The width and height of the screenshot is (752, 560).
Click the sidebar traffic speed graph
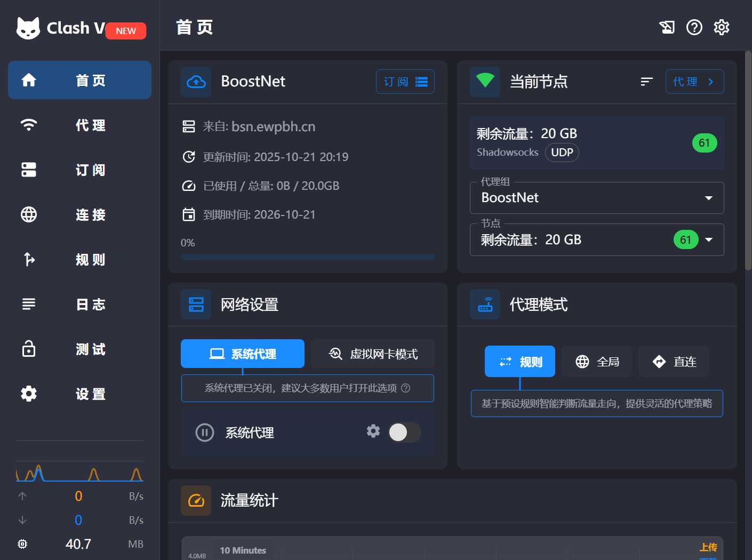[79, 471]
